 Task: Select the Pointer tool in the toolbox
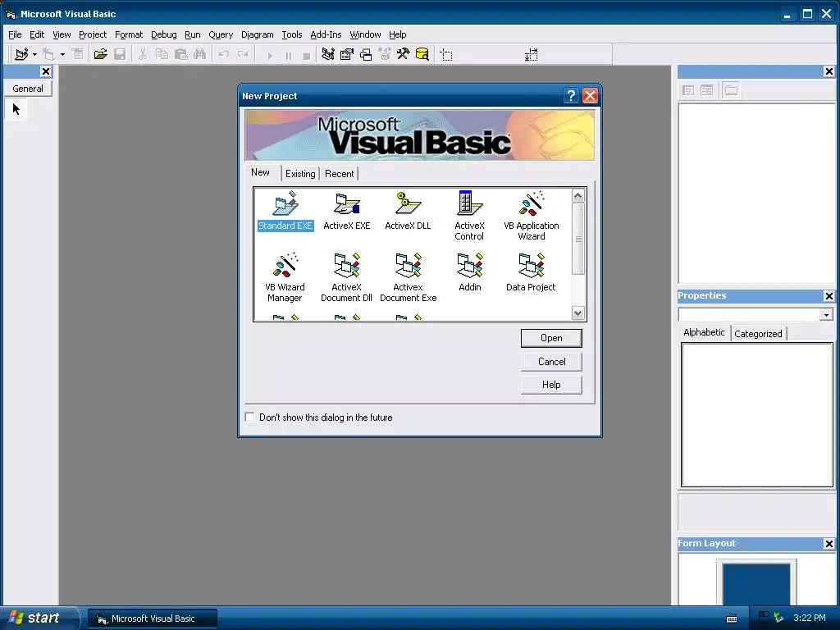16,109
